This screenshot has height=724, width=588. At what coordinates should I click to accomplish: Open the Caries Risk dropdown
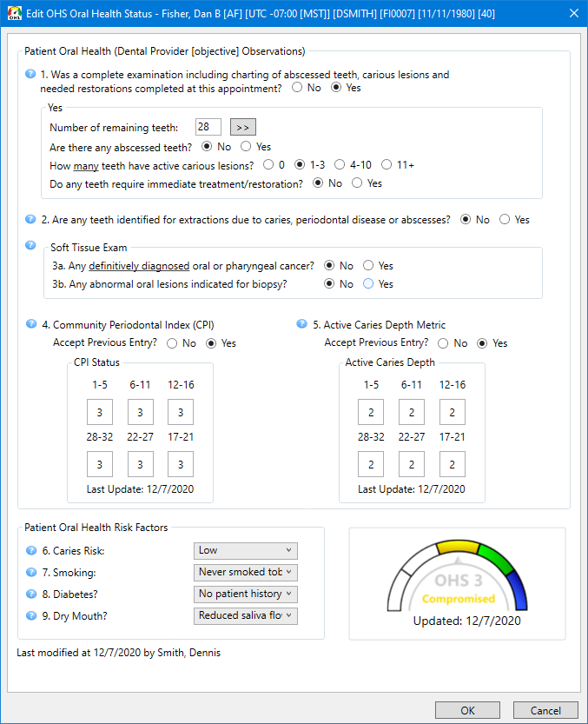click(246, 550)
